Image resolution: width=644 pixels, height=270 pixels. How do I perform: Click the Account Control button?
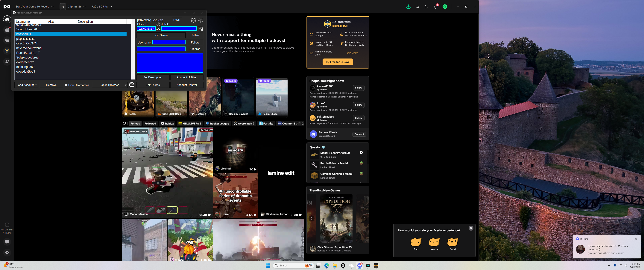click(x=187, y=85)
